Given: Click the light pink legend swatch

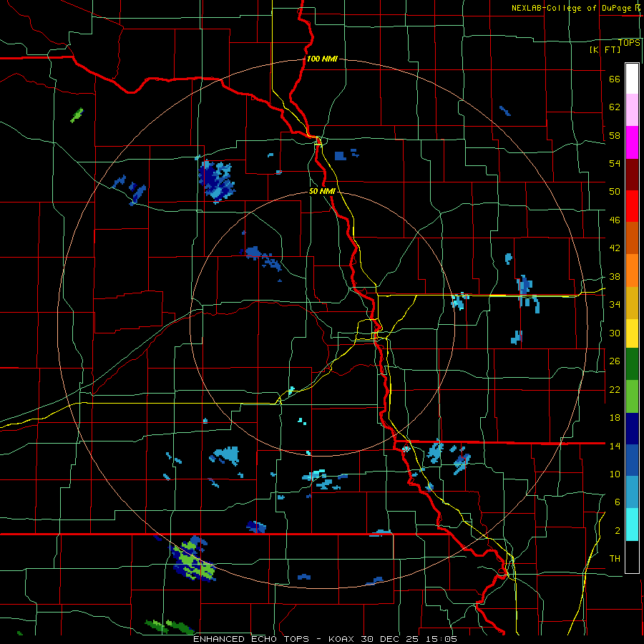Looking at the screenshot, I should click(632, 109).
